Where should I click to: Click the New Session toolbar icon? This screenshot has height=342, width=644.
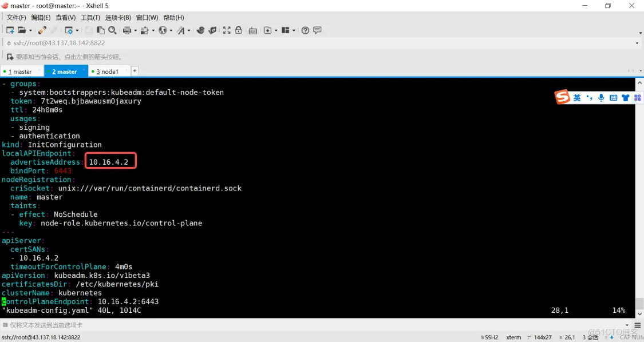coord(10,30)
